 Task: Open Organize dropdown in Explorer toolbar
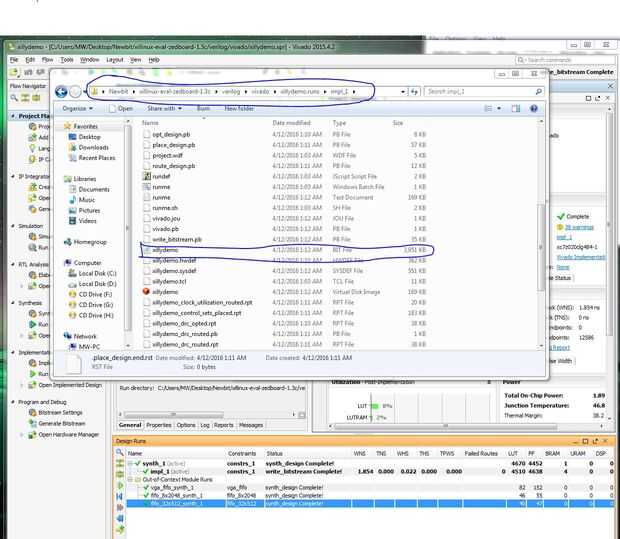click(x=78, y=108)
